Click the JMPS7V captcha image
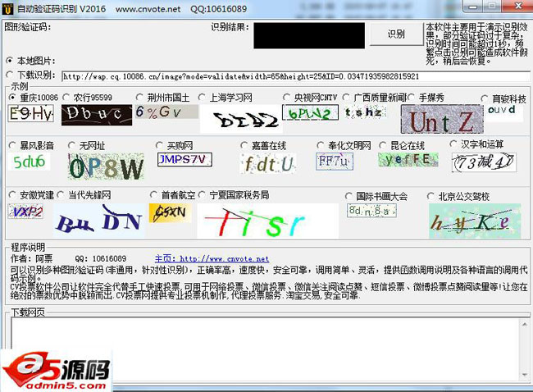 click(x=184, y=159)
